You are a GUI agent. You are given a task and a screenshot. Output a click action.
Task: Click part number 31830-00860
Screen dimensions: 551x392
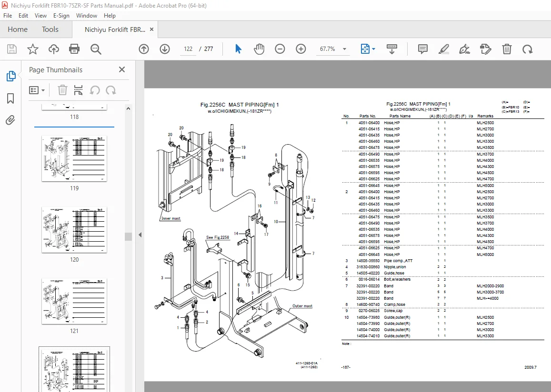tap(368, 267)
